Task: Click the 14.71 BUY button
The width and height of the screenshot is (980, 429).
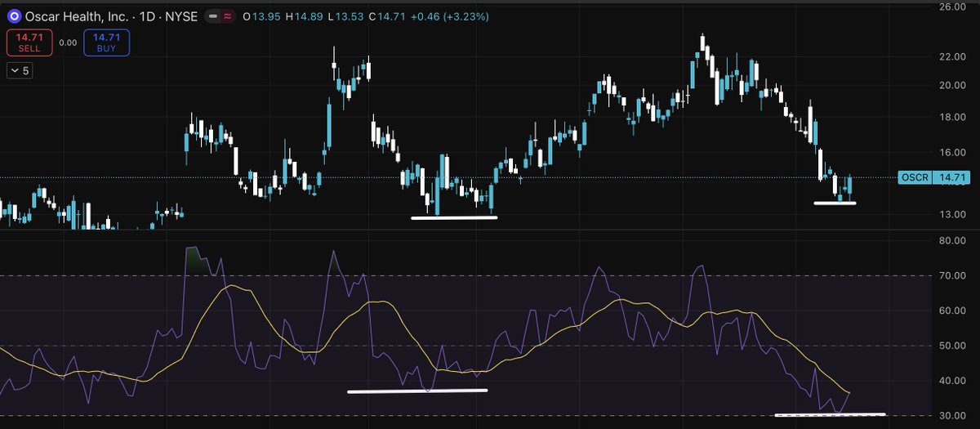Action: pos(106,42)
